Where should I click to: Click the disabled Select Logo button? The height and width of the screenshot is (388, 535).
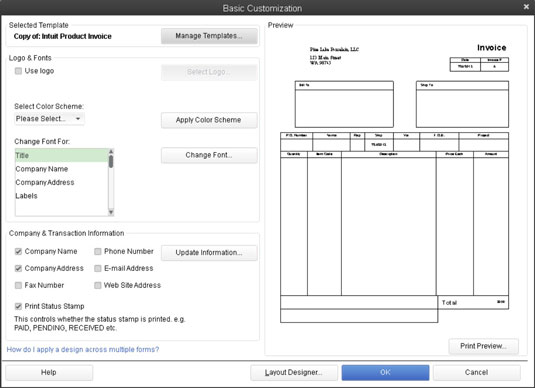click(209, 72)
